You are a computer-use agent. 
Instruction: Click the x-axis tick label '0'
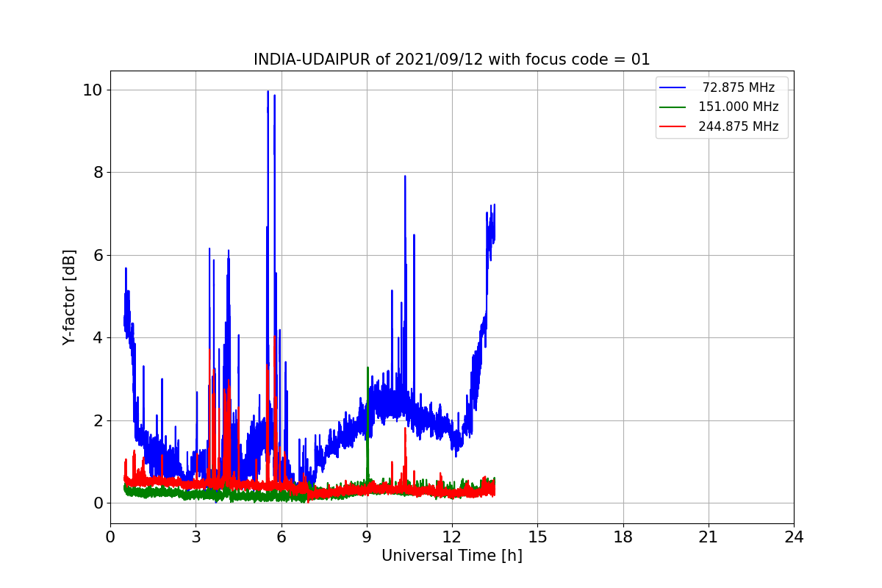(110, 537)
